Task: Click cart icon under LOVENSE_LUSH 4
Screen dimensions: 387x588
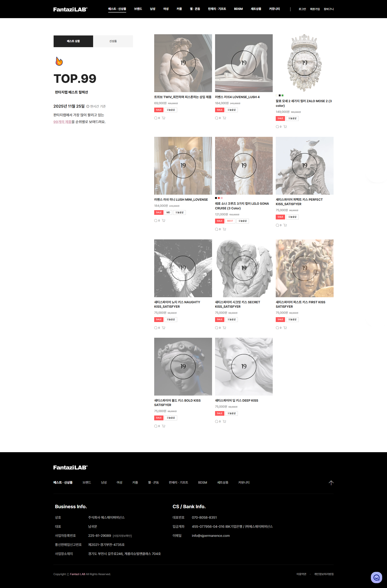Action: tap(224, 118)
